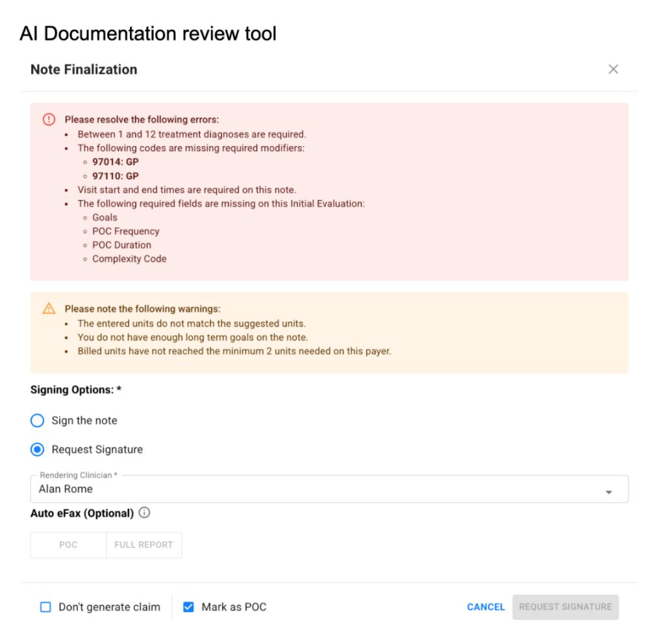Click the '97014: GP' missing modifier entry
Viewport: 665px width, 644px height.
[115, 162]
